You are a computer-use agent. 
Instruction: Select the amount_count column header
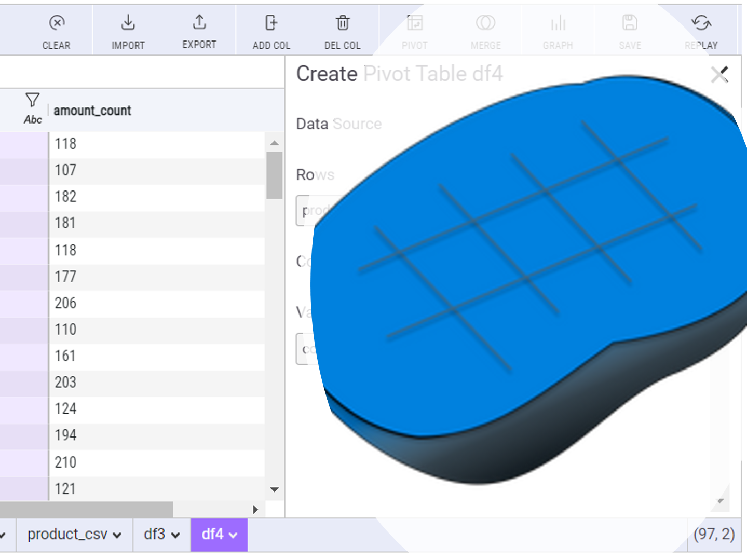coord(92,111)
